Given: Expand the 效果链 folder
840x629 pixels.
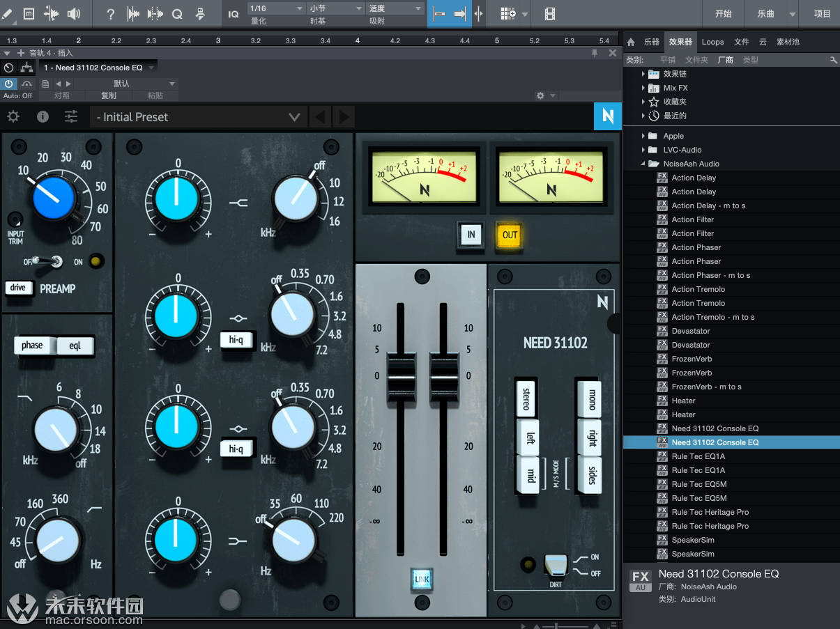Looking at the screenshot, I should point(643,74).
